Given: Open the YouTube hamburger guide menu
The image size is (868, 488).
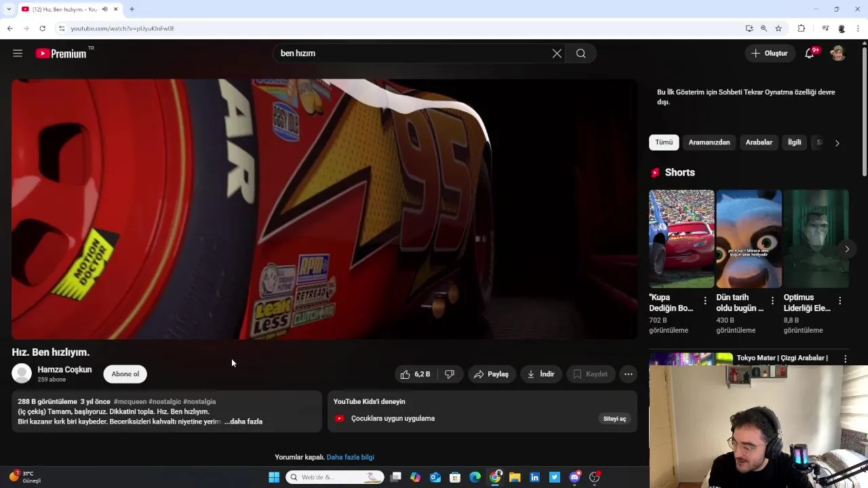Looking at the screenshot, I should (x=18, y=54).
